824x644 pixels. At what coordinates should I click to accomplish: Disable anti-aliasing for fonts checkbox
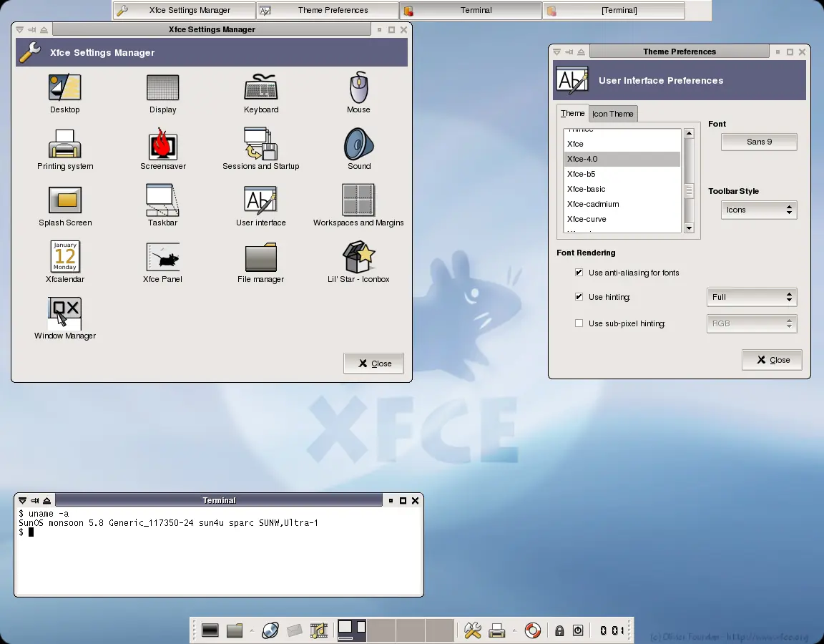579,273
